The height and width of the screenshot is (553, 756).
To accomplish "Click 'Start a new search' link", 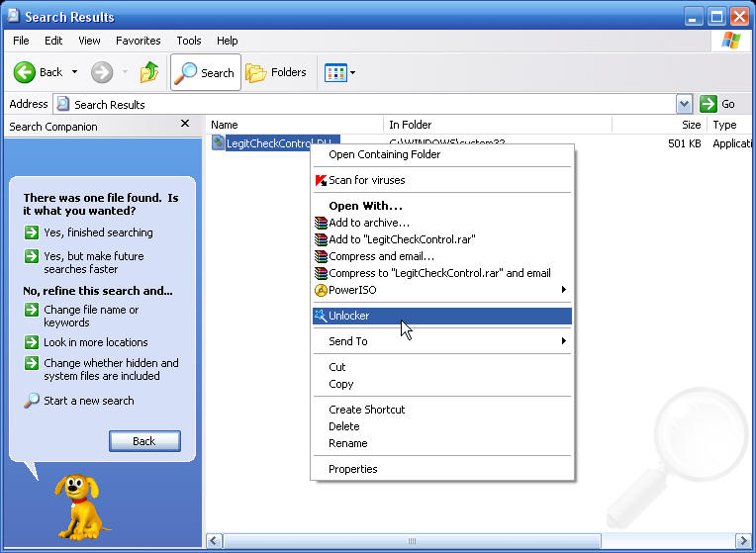I will click(89, 401).
